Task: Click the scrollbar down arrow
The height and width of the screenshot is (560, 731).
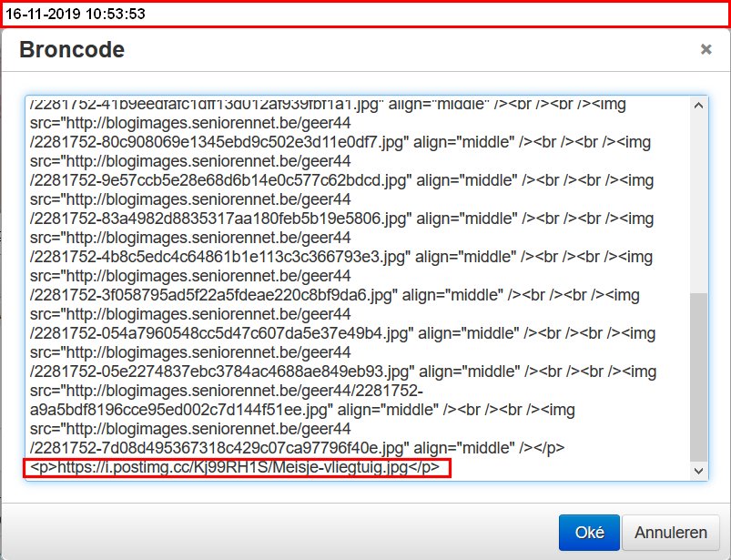Action: point(698,470)
